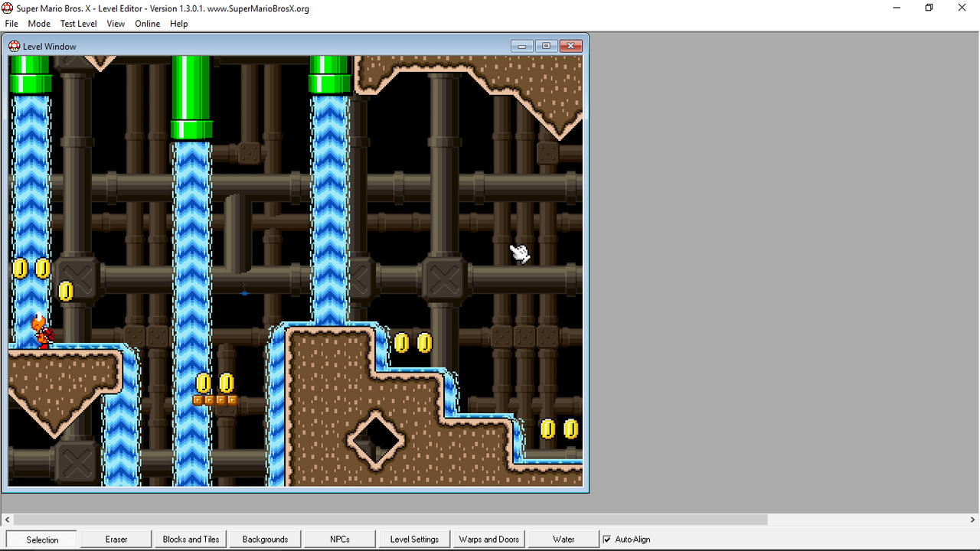Open the NPCs panel
This screenshot has height=551, width=980.
tap(338, 539)
